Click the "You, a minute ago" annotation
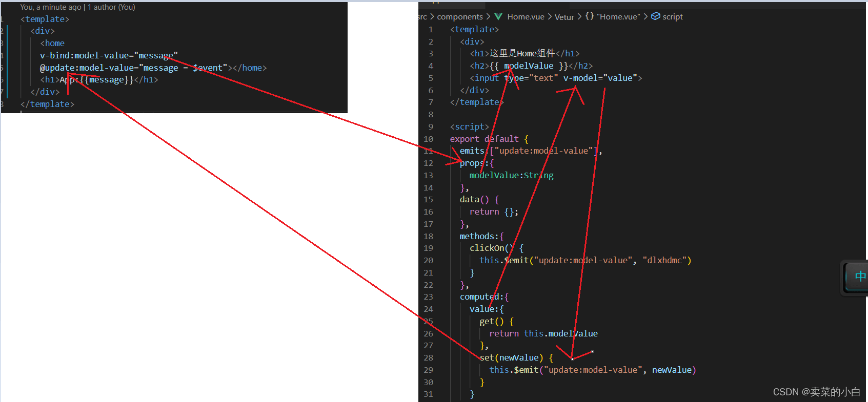 tap(51, 7)
